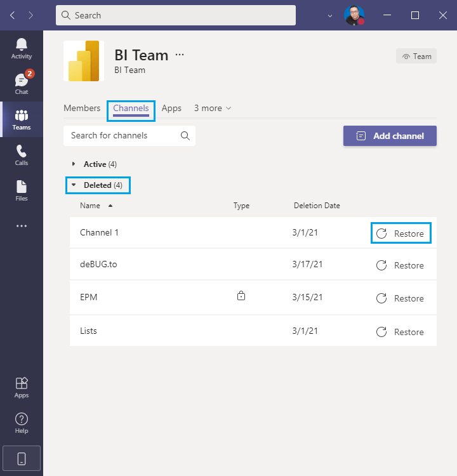Open the Apps store in sidebar
457x476 pixels.
click(22, 387)
